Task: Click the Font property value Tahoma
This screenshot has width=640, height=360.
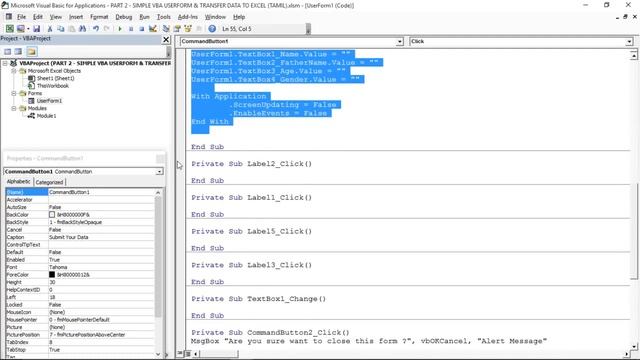Action: (x=58, y=267)
